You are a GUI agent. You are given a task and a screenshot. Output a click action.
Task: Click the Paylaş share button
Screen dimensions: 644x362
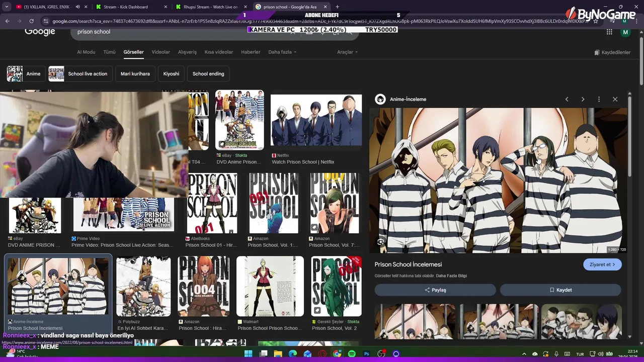[435, 290]
